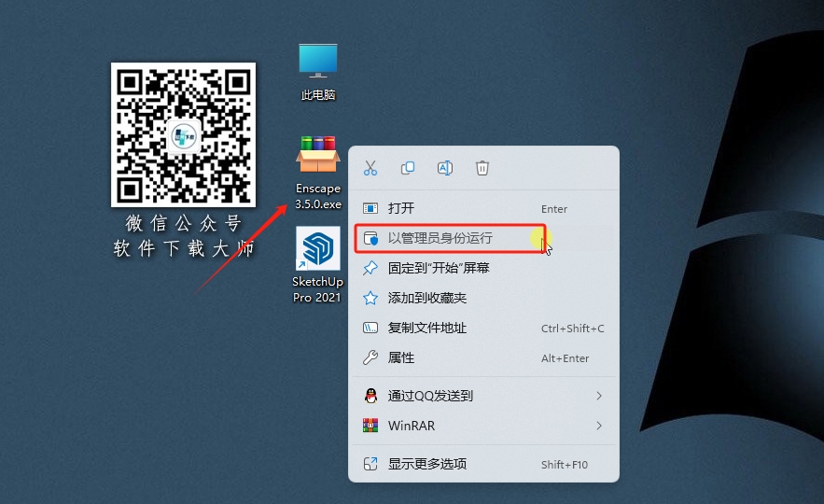This screenshot has width=824, height=504.
Task: Expand the arrow next to 通过QQ发送到
Action: pyautogui.click(x=599, y=396)
